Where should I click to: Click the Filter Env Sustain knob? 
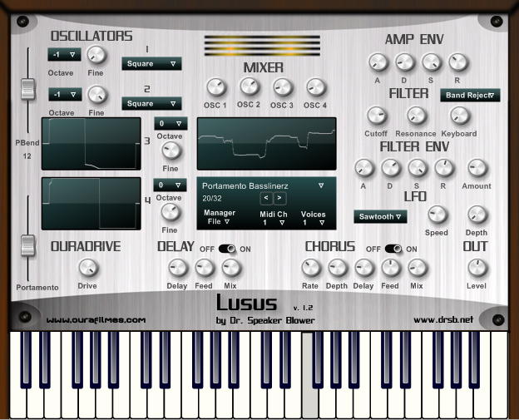[418, 168]
